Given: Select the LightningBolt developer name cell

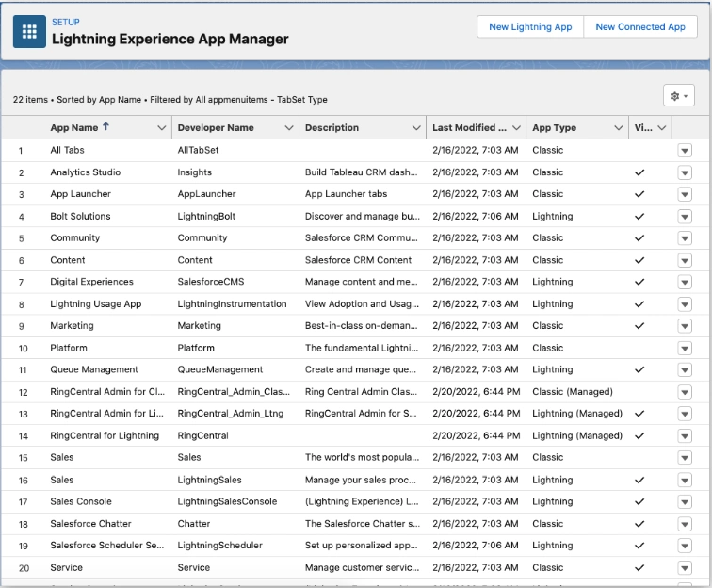Looking at the screenshot, I should (x=206, y=217).
